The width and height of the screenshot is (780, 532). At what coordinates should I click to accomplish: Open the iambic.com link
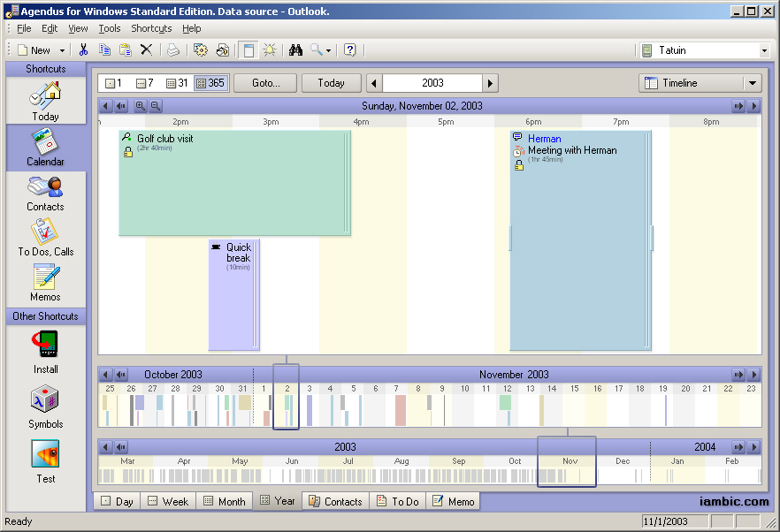point(734,501)
